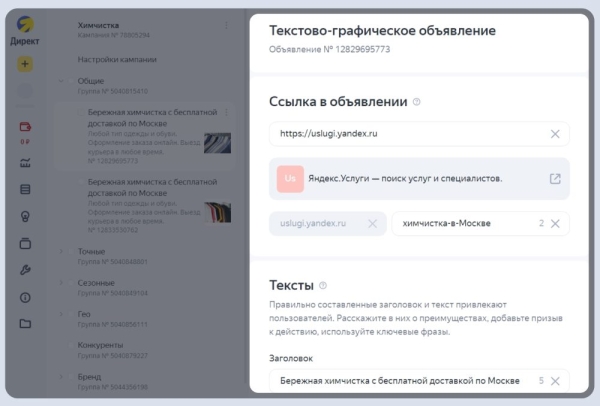Click the Группа № 5040815410 text

pyautogui.click(x=112, y=91)
